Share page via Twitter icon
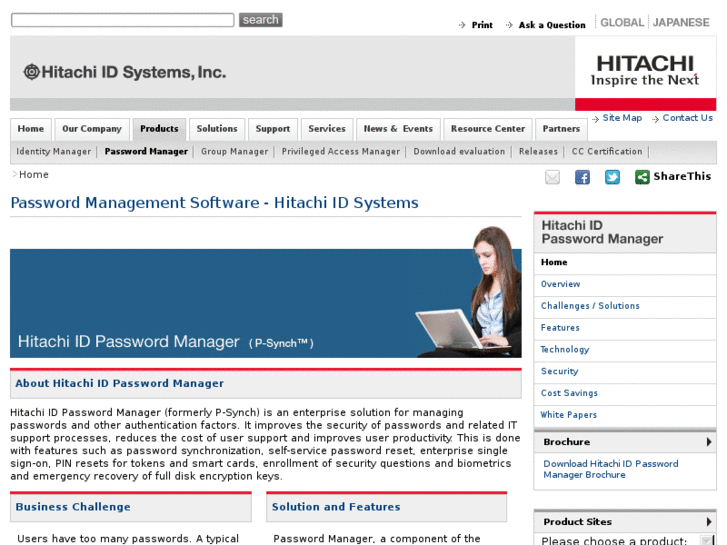The image size is (727, 545). 612,177
